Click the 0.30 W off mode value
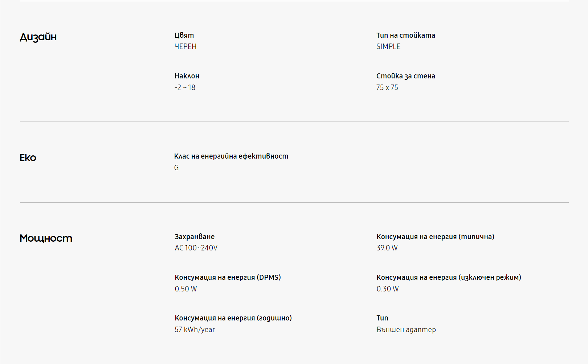 (x=388, y=289)
